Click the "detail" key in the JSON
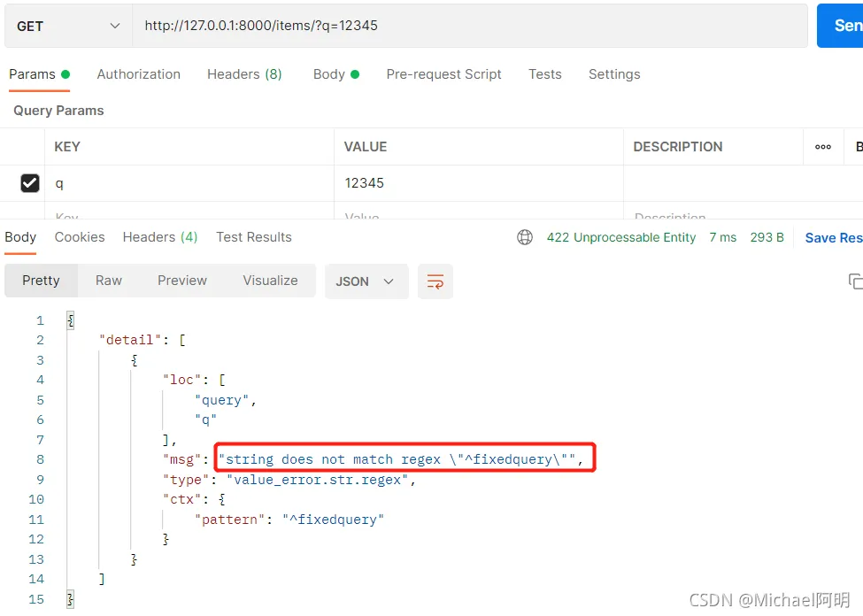This screenshot has width=863, height=616. [x=130, y=340]
